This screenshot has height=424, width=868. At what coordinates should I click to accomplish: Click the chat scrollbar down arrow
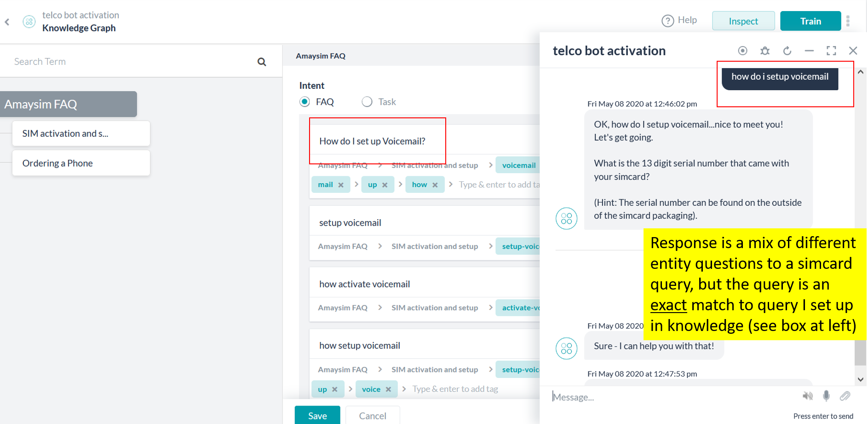click(860, 379)
